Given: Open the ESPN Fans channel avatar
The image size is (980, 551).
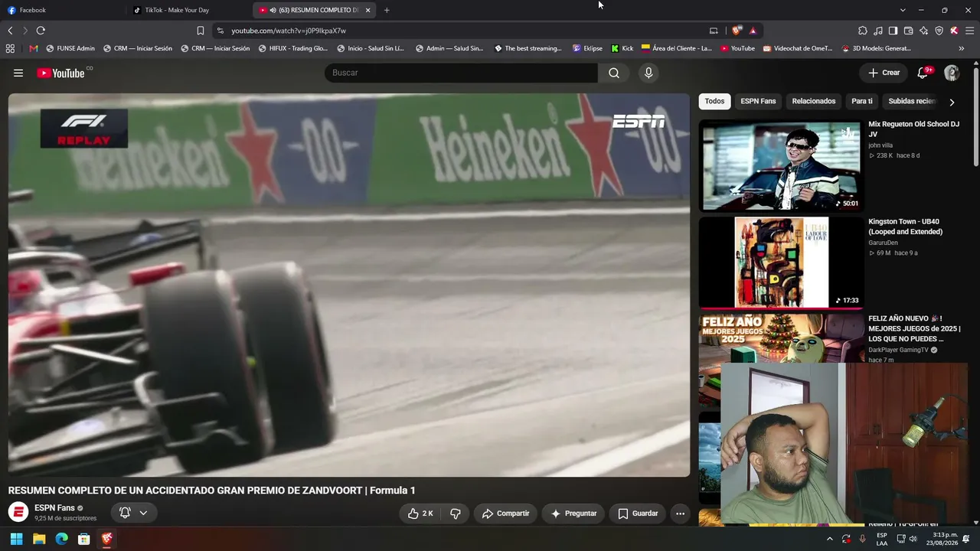Looking at the screenshot, I should click(x=18, y=512).
